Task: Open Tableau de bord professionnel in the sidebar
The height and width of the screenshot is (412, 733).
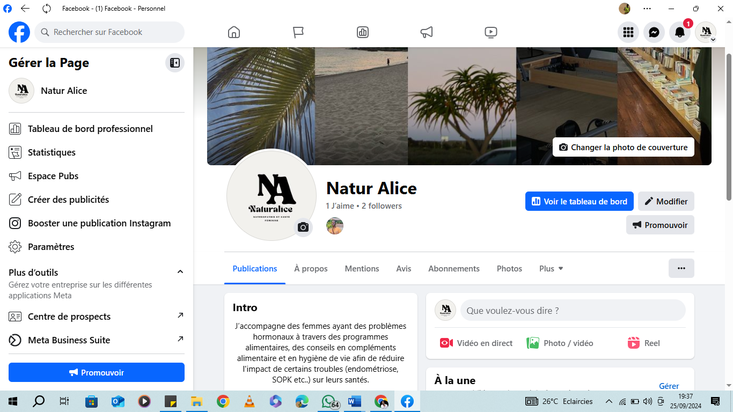Action: click(96, 129)
